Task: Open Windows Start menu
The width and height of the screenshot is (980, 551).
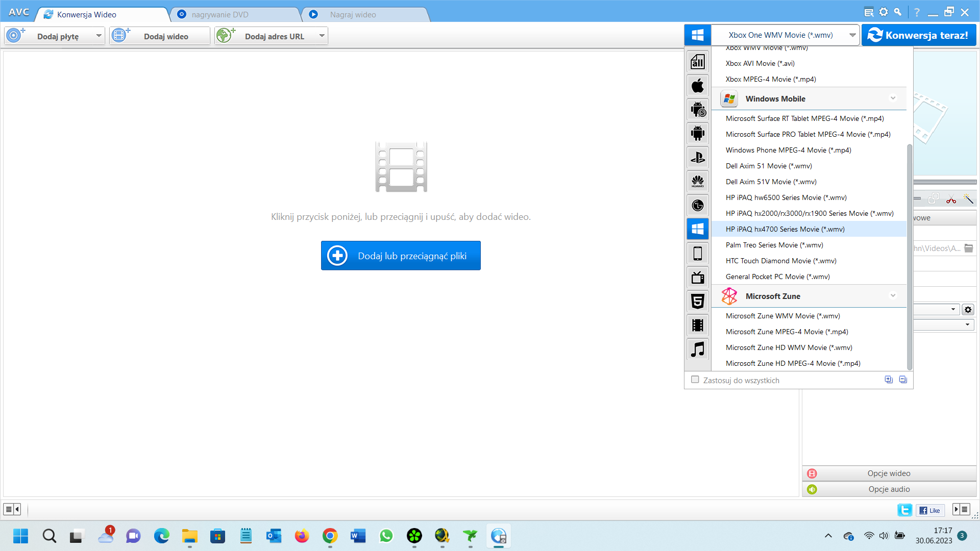Action: pyautogui.click(x=21, y=536)
